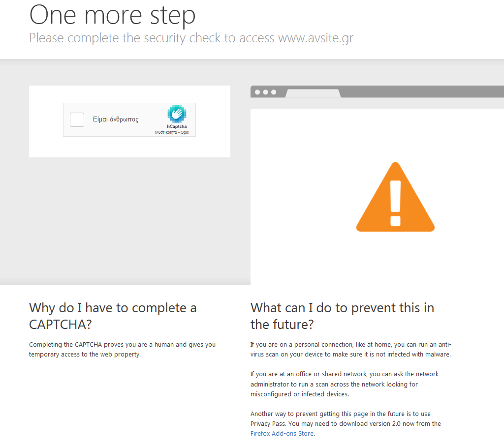Click the 'One more step' heading
The height and width of the screenshot is (446, 504).
[113, 15]
